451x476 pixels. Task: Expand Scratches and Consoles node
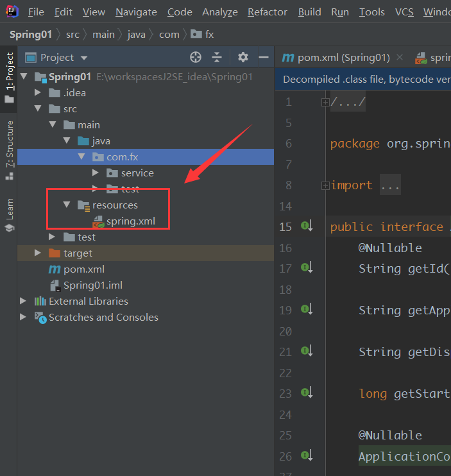pyautogui.click(x=22, y=317)
